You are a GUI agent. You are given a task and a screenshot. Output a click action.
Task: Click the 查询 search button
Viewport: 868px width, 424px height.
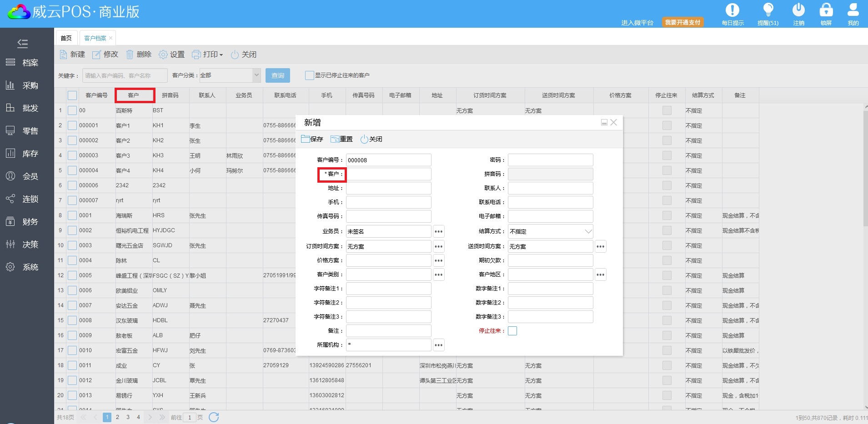(x=277, y=75)
